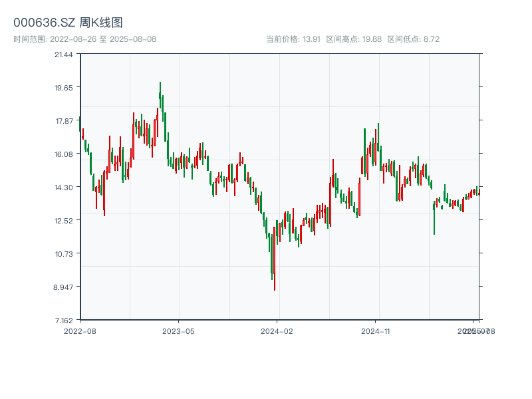Select the 10.73 y-axis price label

tap(64, 254)
